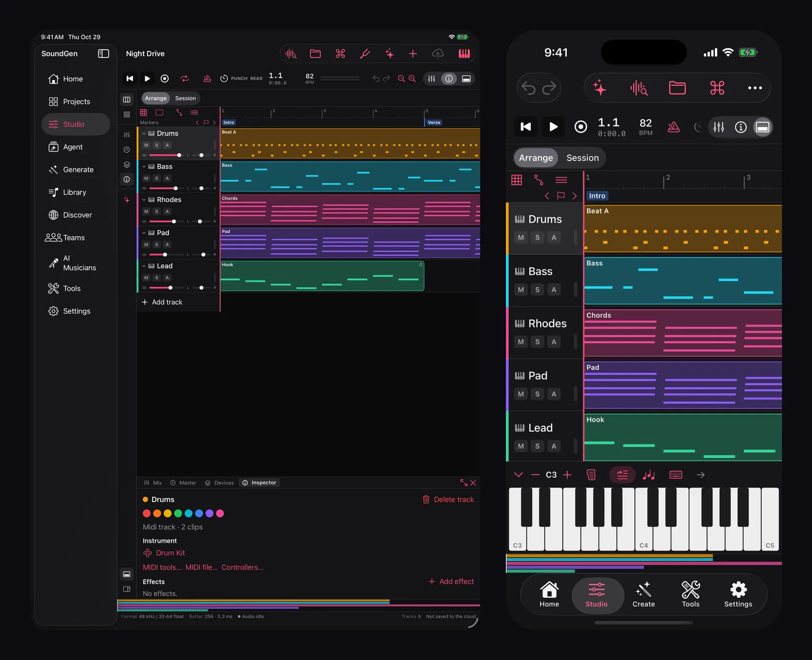The height and width of the screenshot is (660, 812).
Task: Open the MIDI tools... link
Action: click(162, 567)
